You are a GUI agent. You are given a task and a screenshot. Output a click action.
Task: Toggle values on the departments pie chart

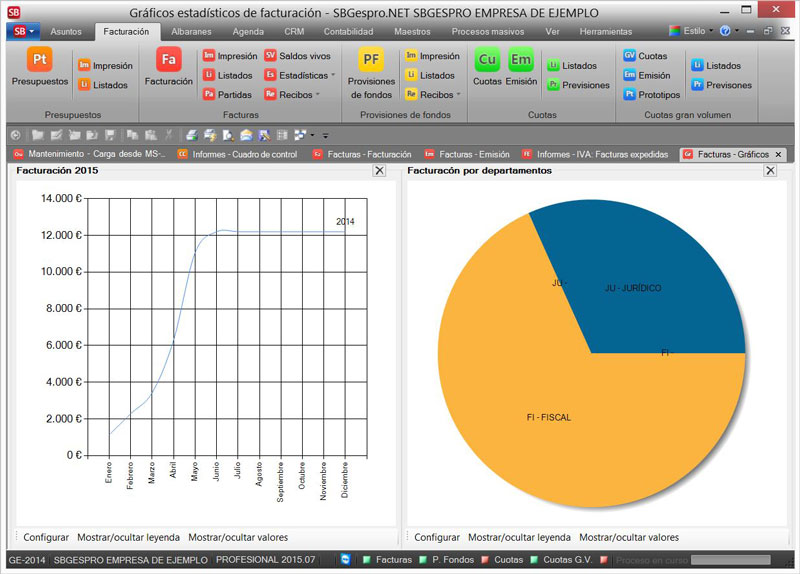point(629,537)
